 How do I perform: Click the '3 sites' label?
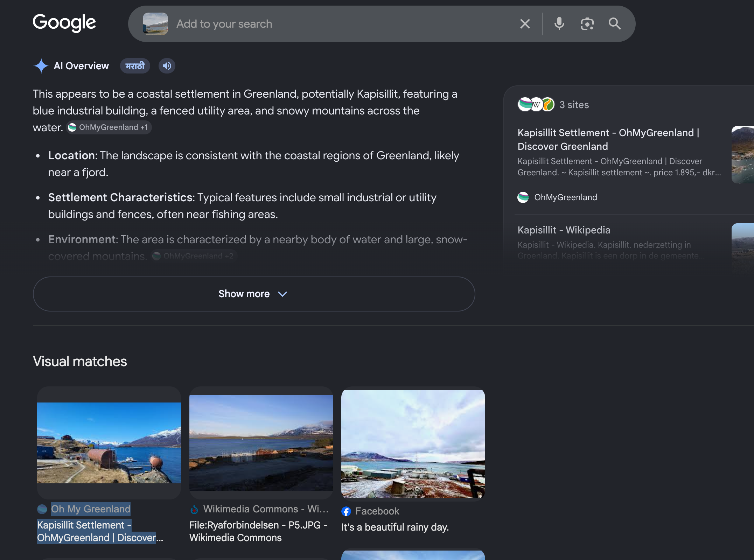tap(574, 105)
